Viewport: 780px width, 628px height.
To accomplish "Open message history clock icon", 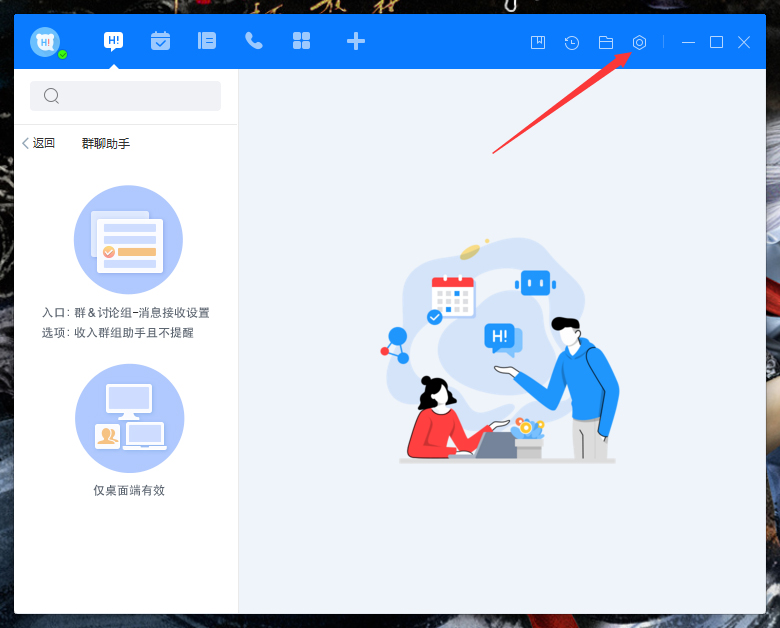I will click(572, 42).
